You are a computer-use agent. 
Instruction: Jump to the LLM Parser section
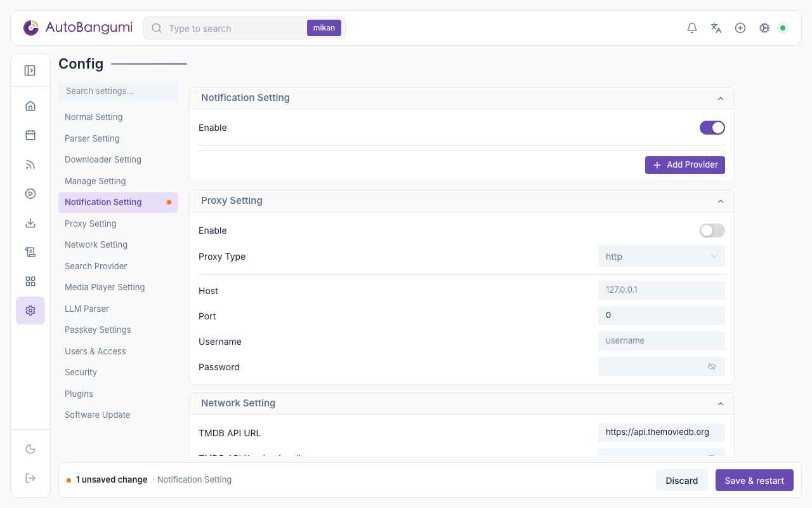pos(118,309)
